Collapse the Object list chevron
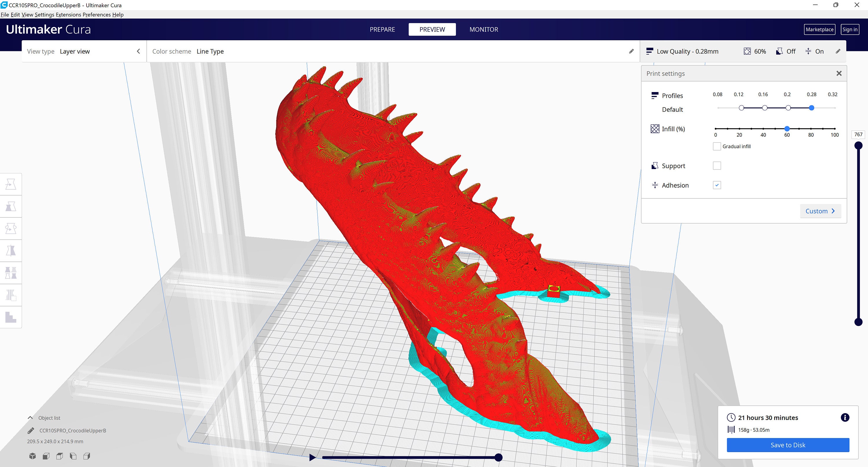 30,418
